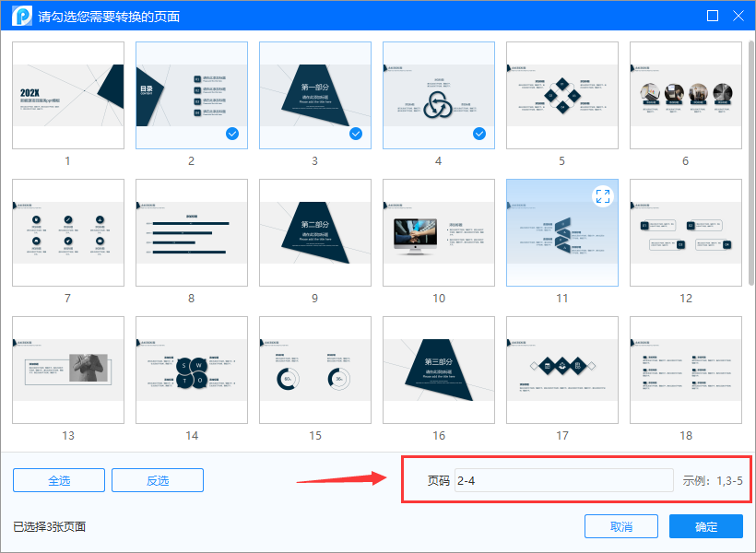Select the page 14 SWOT thumbnail
This screenshot has width=756, height=553.
click(x=192, y=370)
